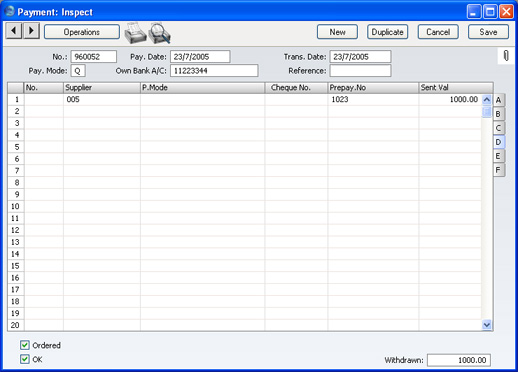Screen dimensions: 518x372
Task: Click the scroll up arrow in grid
Action: click(x=487, y=100)
